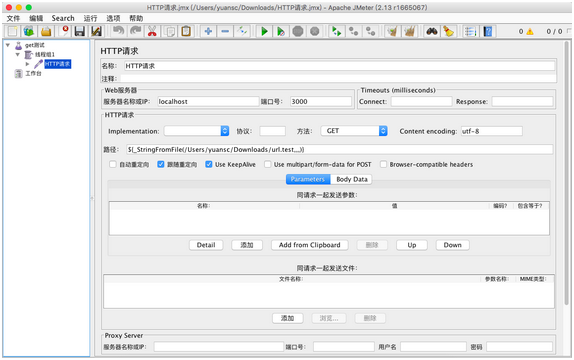
Task: Open the 编辑 menu
Action: click(x=36, y=18)
